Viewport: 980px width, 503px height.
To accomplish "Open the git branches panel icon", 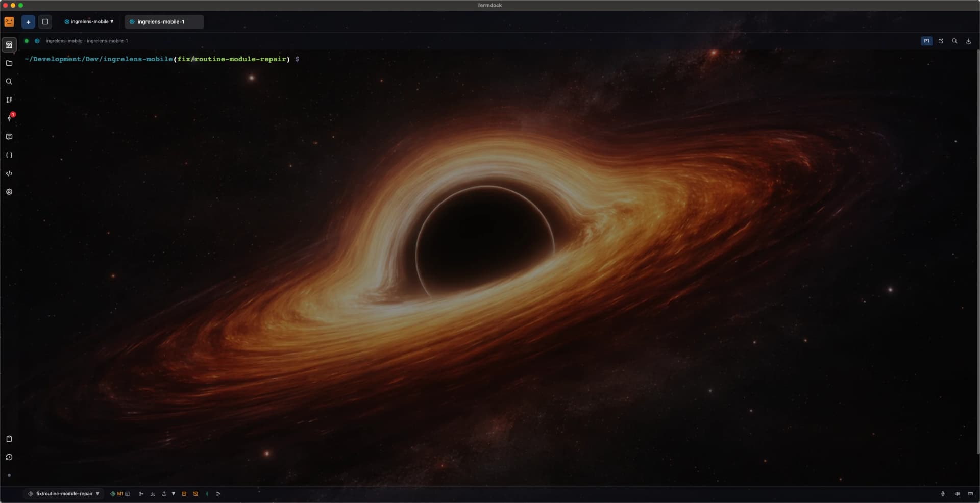I will tap(9, 100).
